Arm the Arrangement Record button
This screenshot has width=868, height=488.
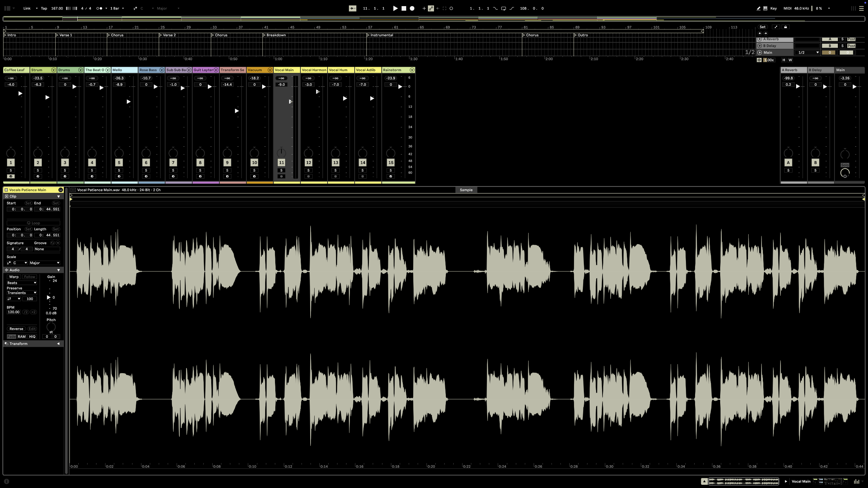click(x=412, y=8)
